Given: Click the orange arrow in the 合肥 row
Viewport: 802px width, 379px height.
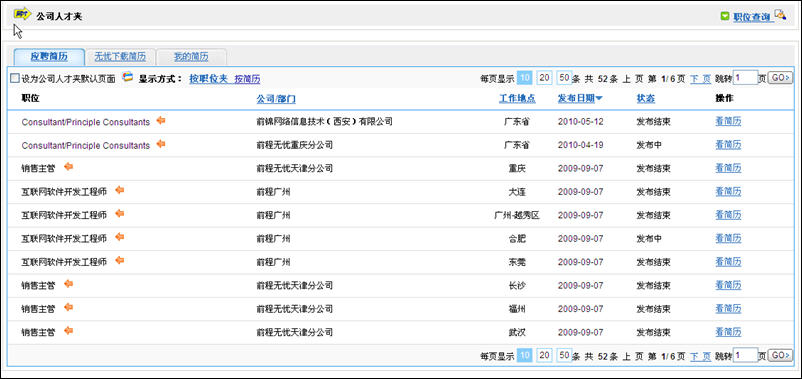Looking at the screenshot, I should [x=120, y=237].
